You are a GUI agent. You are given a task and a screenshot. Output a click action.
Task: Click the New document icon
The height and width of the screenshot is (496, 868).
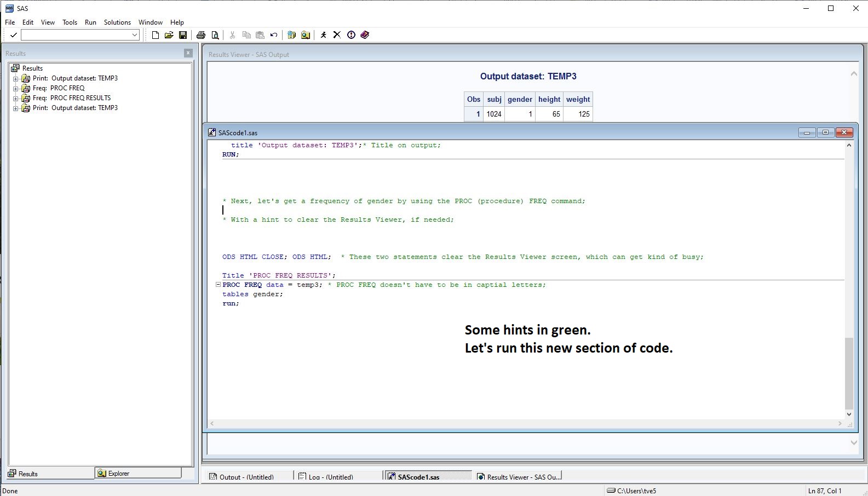156,35
